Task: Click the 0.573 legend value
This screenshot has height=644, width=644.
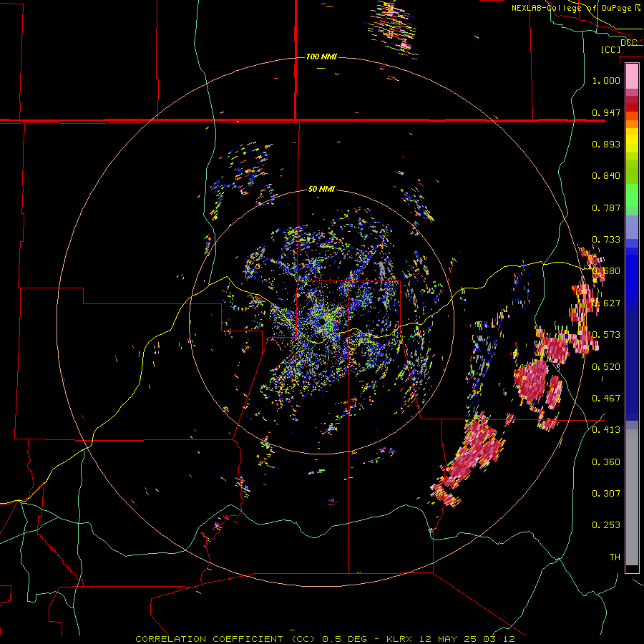Action: (x=608, y=335)
